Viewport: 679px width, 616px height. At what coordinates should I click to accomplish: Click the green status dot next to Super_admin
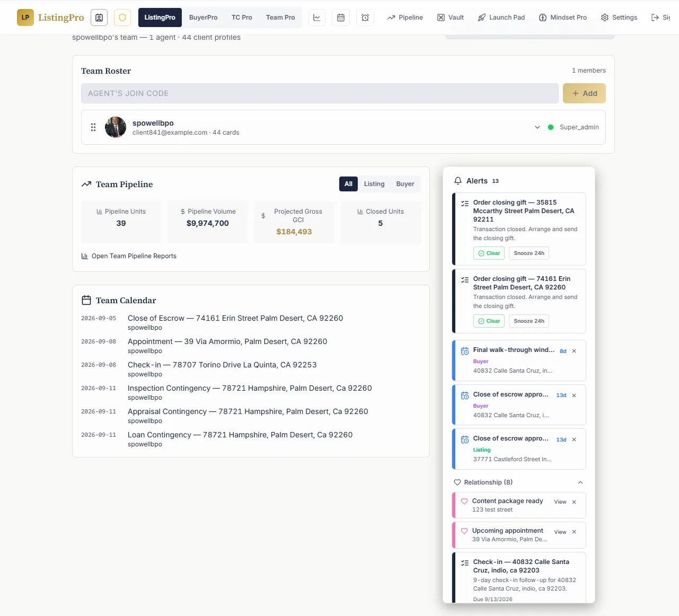pos(551,127)
